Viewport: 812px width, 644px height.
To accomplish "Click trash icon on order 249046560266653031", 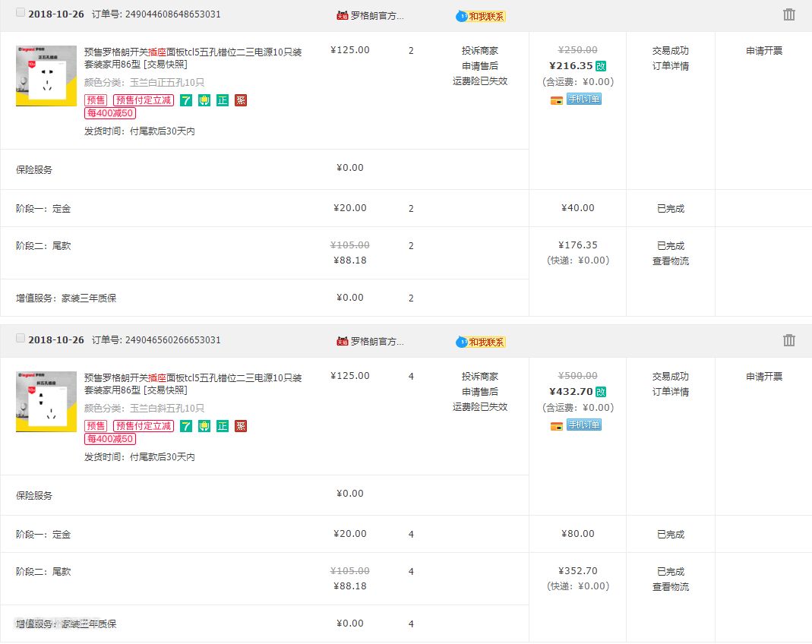I will click(789, 340).
